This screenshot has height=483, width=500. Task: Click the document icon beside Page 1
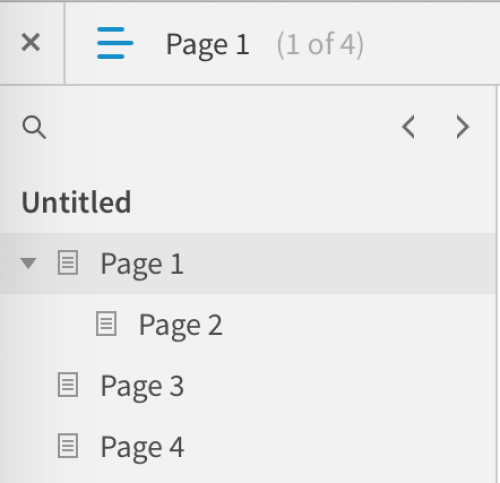pyautogui.click(x=68, y=263)
